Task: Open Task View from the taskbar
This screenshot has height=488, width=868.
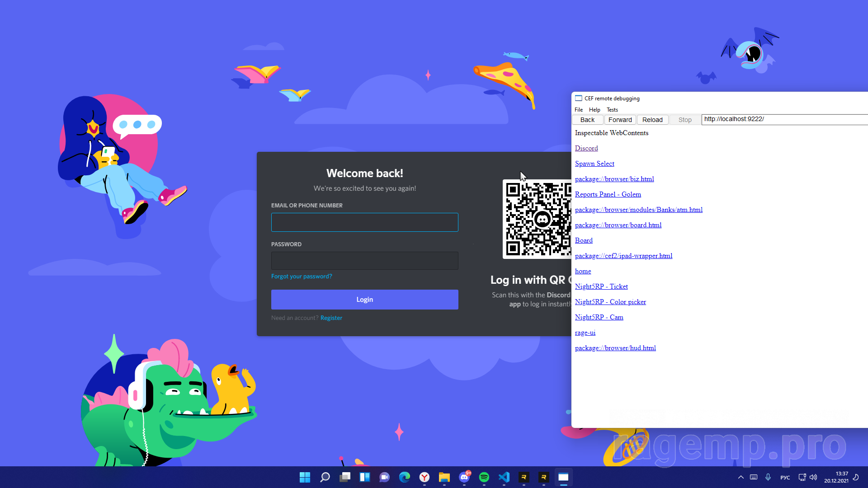Action: [x=345, y=477]
